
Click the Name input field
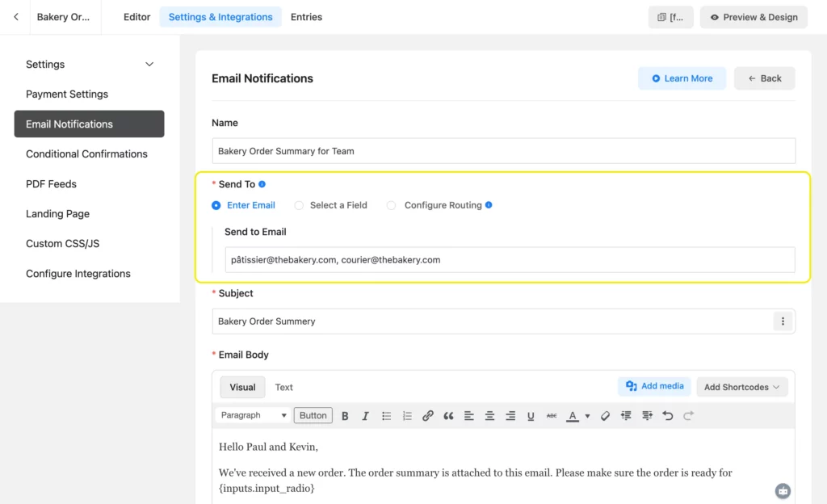tap(504, 151)
